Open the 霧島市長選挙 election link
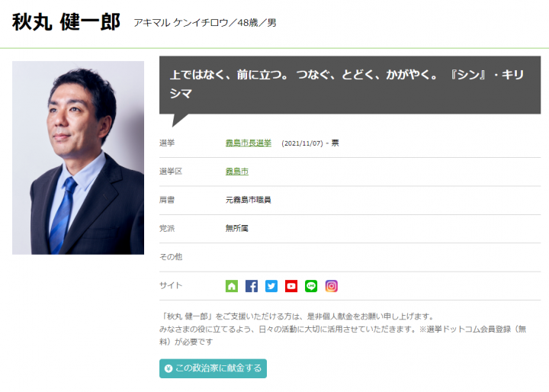The height and width of the screenshot is (392, 549). click(x=249, y=143)
